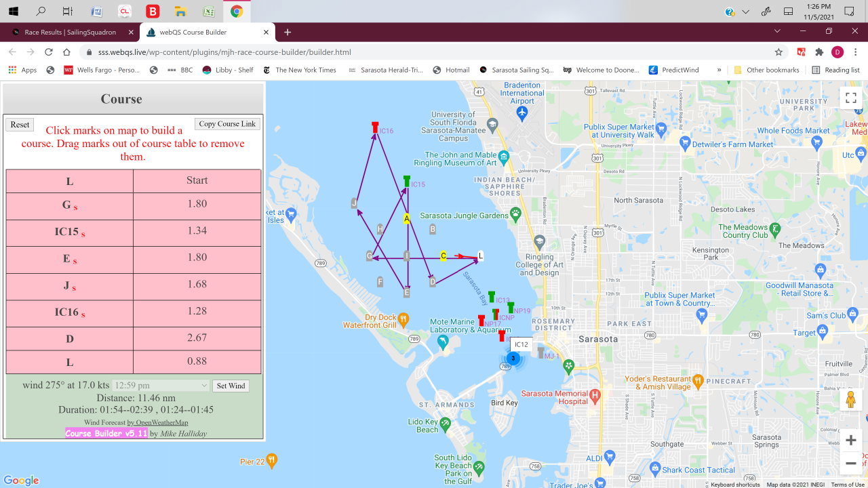Open a new browser tab
This screenshot has height=488, width=868.
coord(288,32)
